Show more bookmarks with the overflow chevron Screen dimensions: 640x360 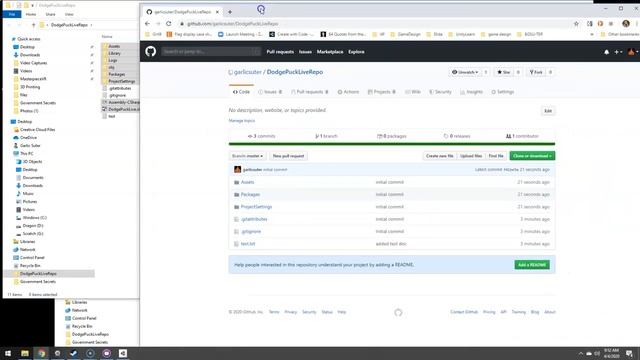click(x=592, y=34)
